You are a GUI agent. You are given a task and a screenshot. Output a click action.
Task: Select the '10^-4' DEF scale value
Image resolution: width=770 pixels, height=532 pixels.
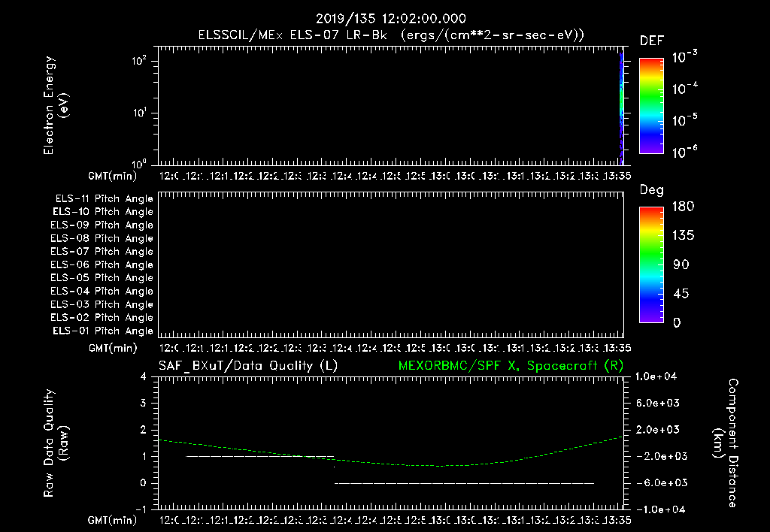coord(684,89)
